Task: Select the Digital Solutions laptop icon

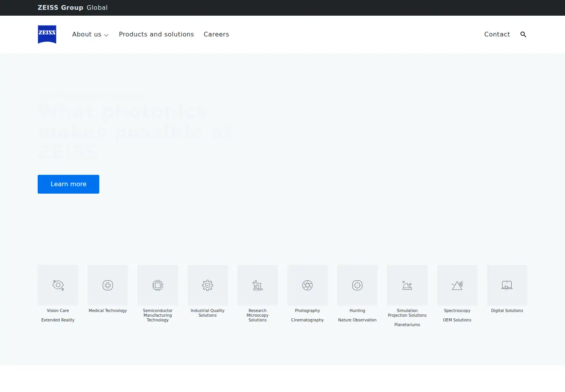Action: pos(507,285)
